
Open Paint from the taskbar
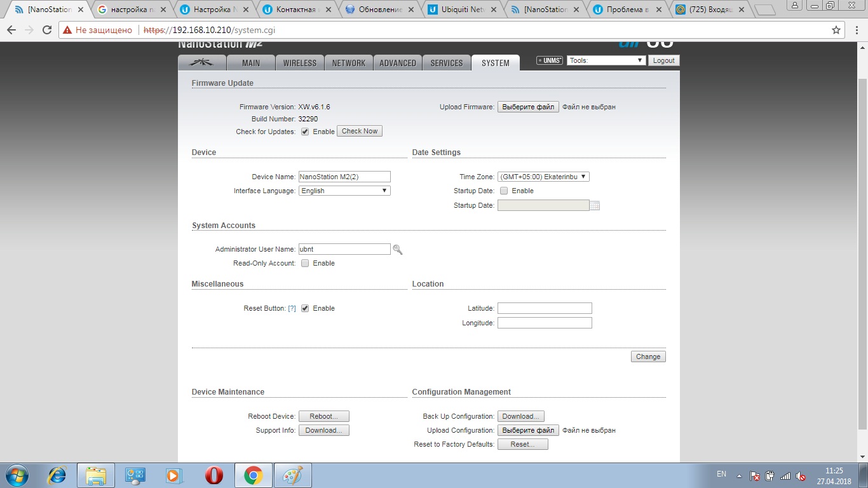click(292, 475)
